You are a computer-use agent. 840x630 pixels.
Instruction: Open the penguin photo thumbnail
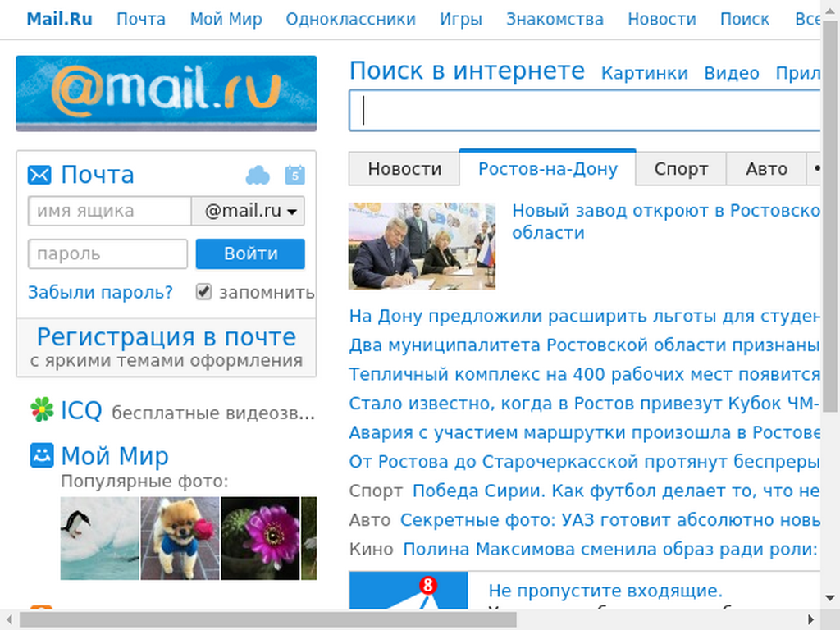[x=99, y=538]
